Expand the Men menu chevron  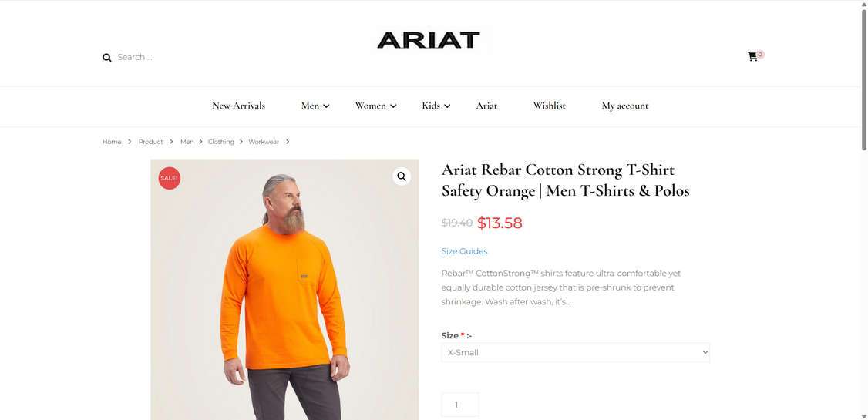(327, 106)
